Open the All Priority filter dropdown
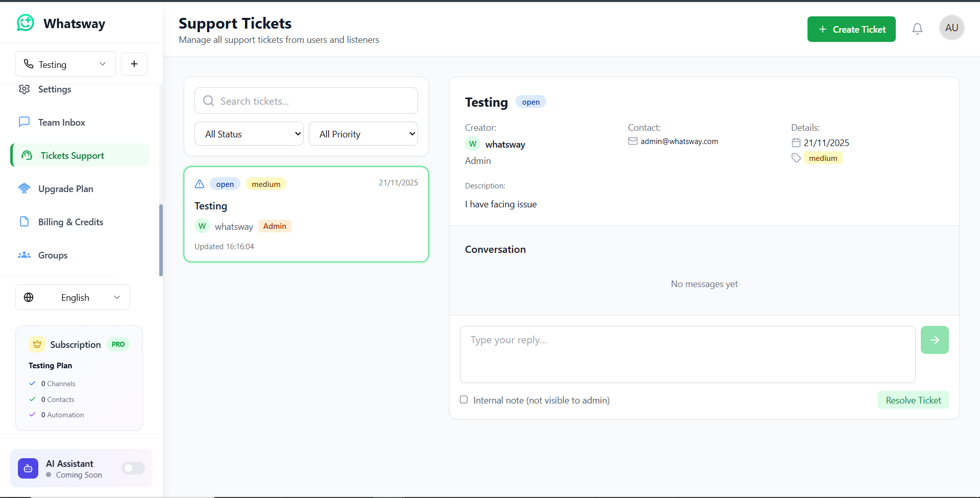980x498 pixels. click(363, 134)
